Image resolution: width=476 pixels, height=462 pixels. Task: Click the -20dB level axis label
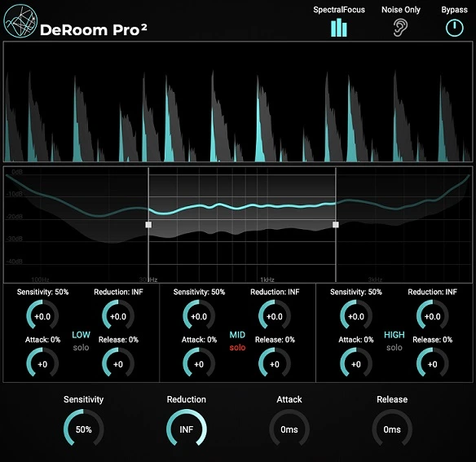pos(15,217)
